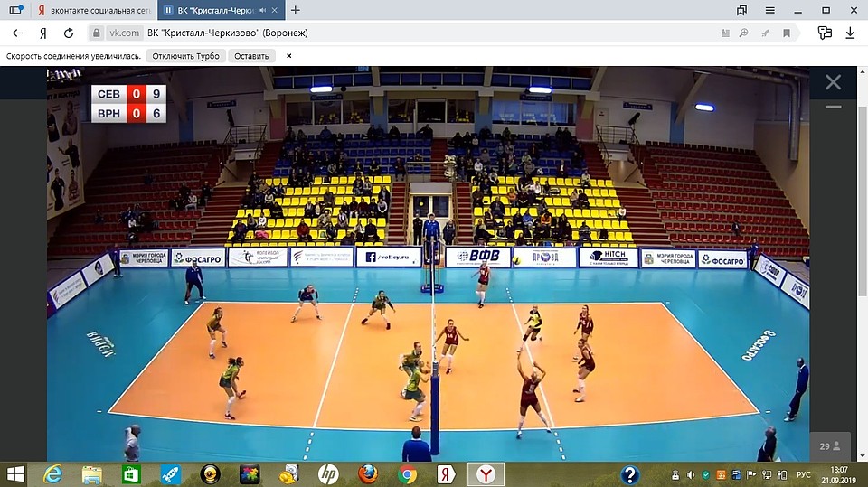Focus the vk.com address bar

(125, 33)
